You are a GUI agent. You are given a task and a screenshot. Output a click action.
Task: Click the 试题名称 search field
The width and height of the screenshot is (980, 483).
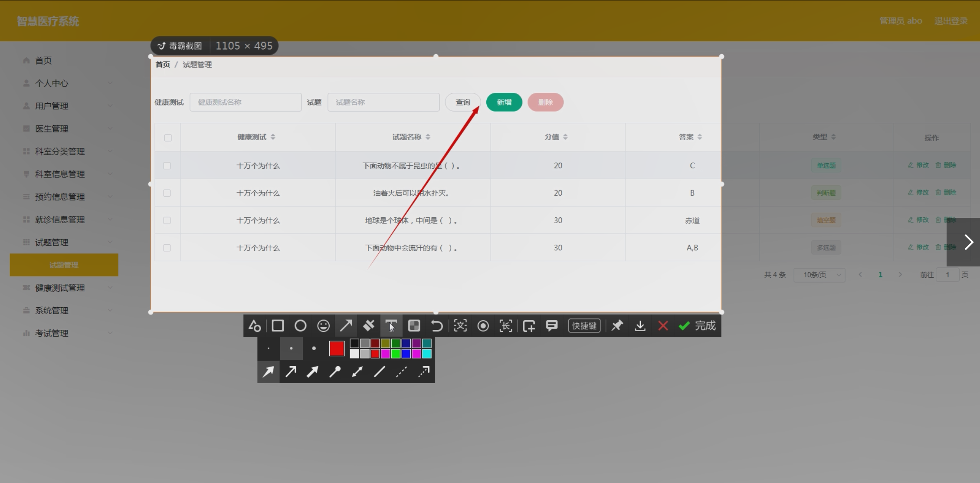click(x=383, y=102)
